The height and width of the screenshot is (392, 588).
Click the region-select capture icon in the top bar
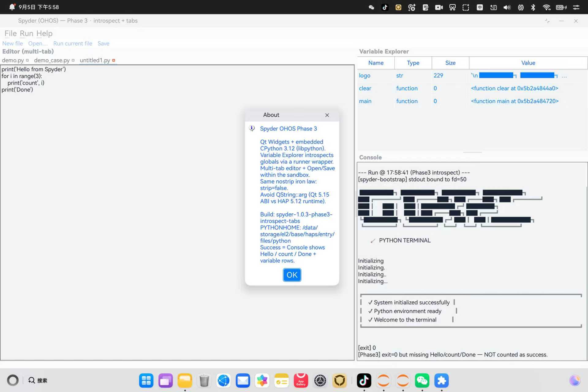pyautogui.click(x=466, y=7)
